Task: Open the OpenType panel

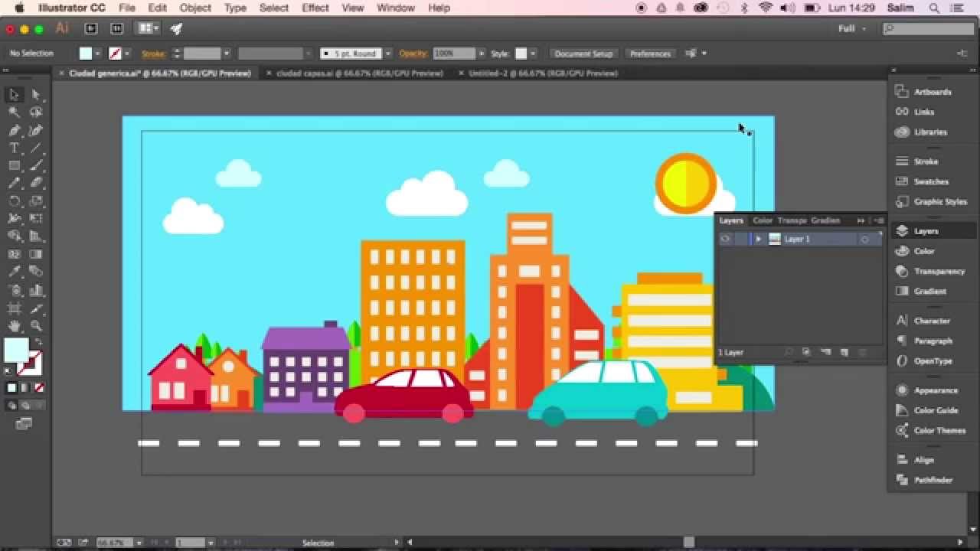Action: (x=924, y=361)
